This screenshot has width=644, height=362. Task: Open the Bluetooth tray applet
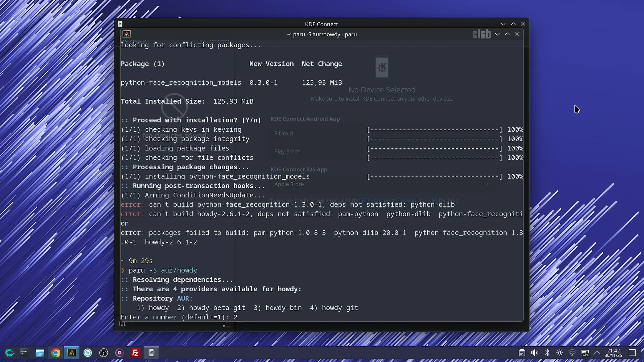(x=547, y=353)
